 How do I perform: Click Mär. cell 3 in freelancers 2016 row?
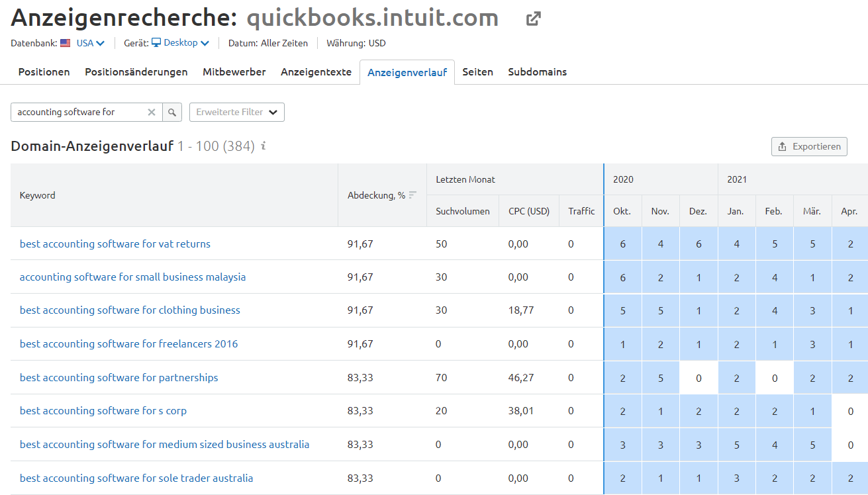[812, 344]
